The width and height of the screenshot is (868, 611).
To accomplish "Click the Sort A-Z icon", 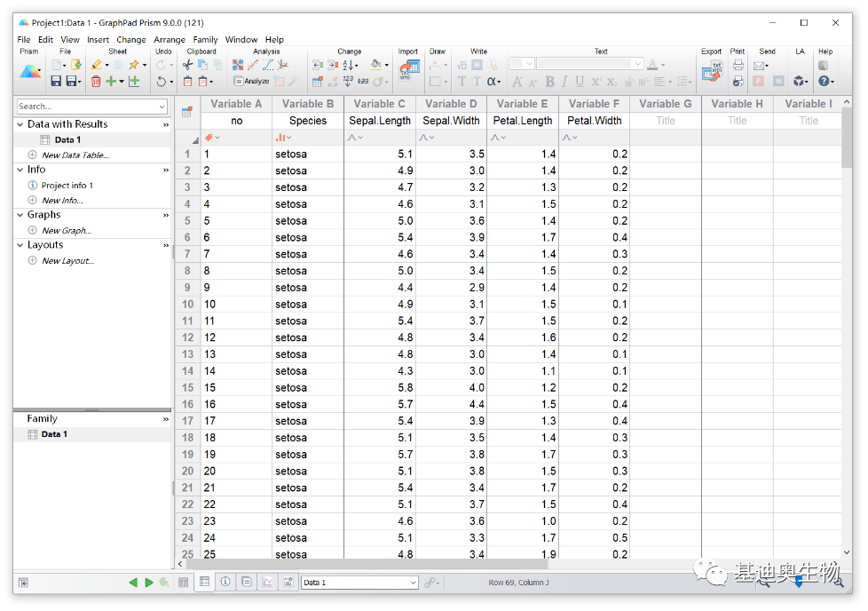I will coord(349,65).
